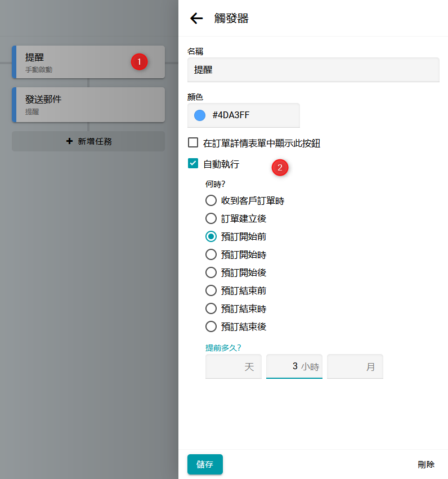Enable 在訂單詳情表單中顯示此按鈕 checkbox

click(x=193, y=143)
